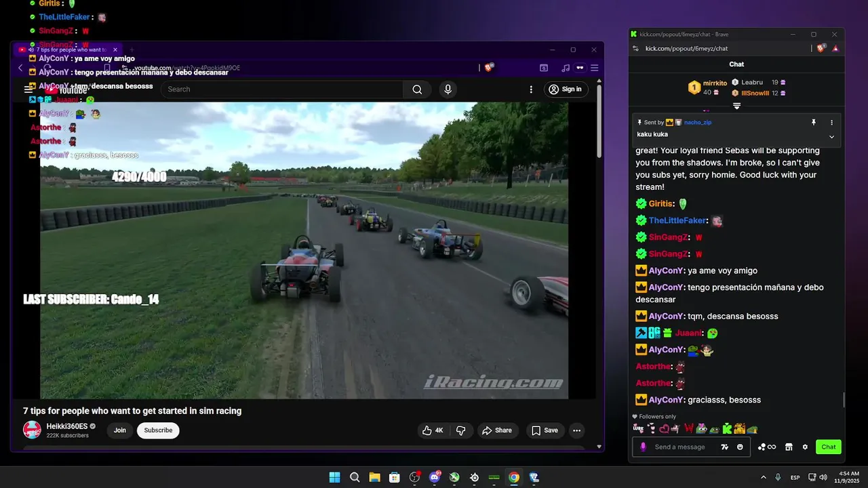
Task: Join Heikki360ES channel membership
Action: click(120, 430)
